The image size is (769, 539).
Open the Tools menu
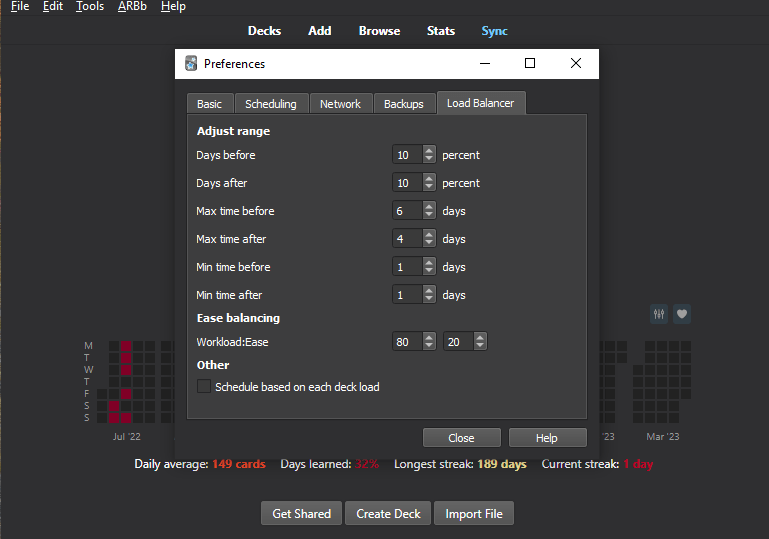pos(90,6)
